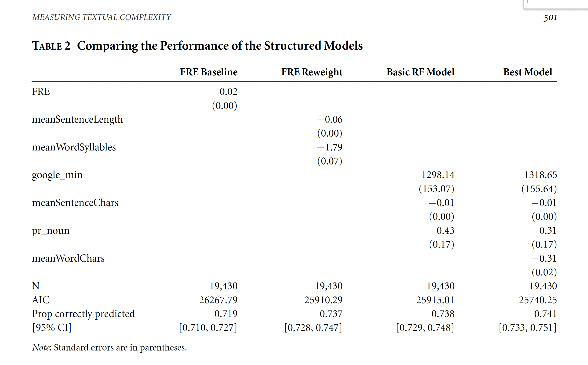Click the 'Basic RF Model' column header
This screenshot has height=365, width=588.
420,72
